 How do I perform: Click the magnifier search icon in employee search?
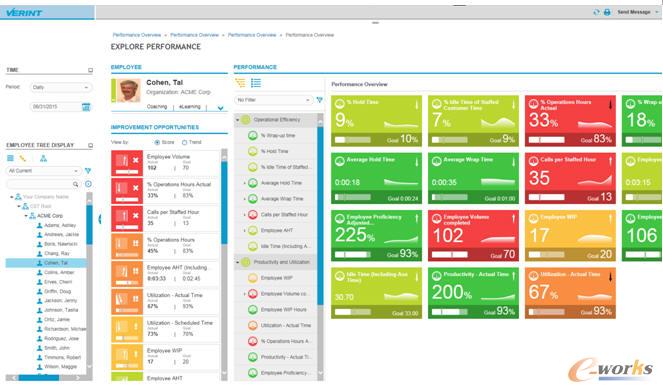[75, 184]
